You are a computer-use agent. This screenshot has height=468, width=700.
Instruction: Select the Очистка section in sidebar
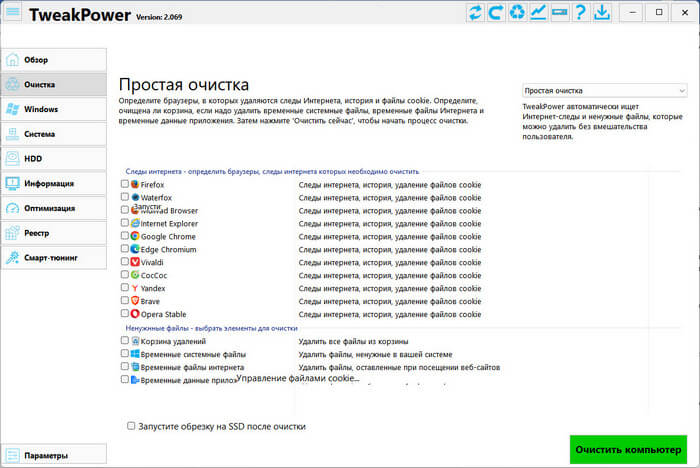(54, 84)
